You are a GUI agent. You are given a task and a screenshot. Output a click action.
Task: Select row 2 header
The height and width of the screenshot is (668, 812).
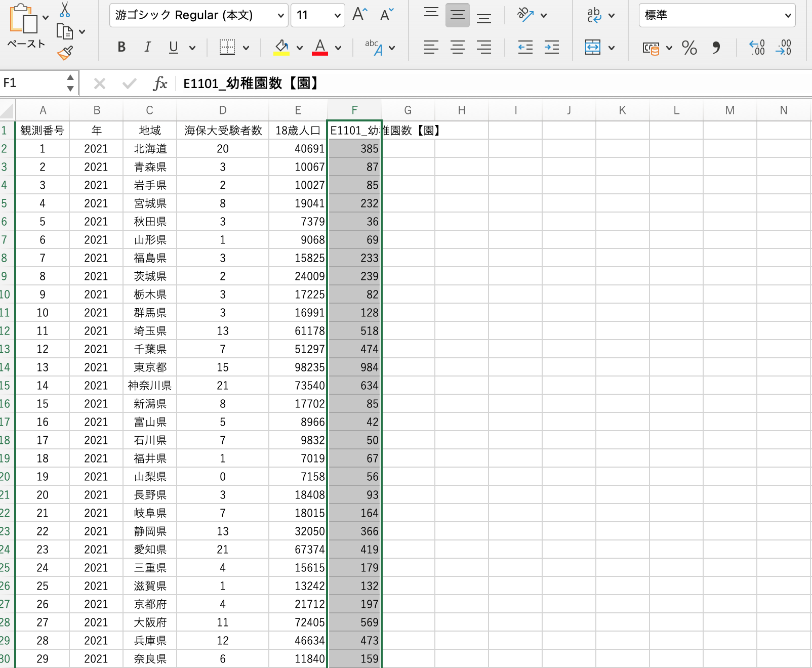(x=7, y=149)
